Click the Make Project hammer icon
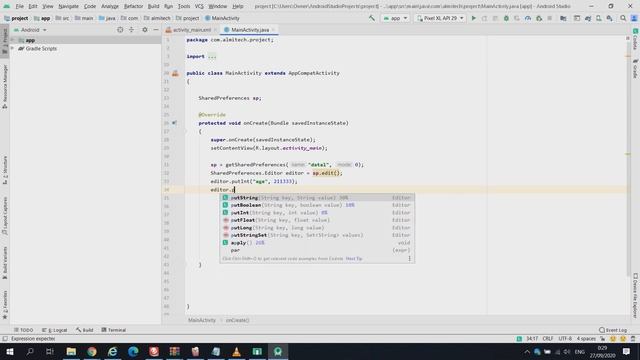 [x=371, y=18]
